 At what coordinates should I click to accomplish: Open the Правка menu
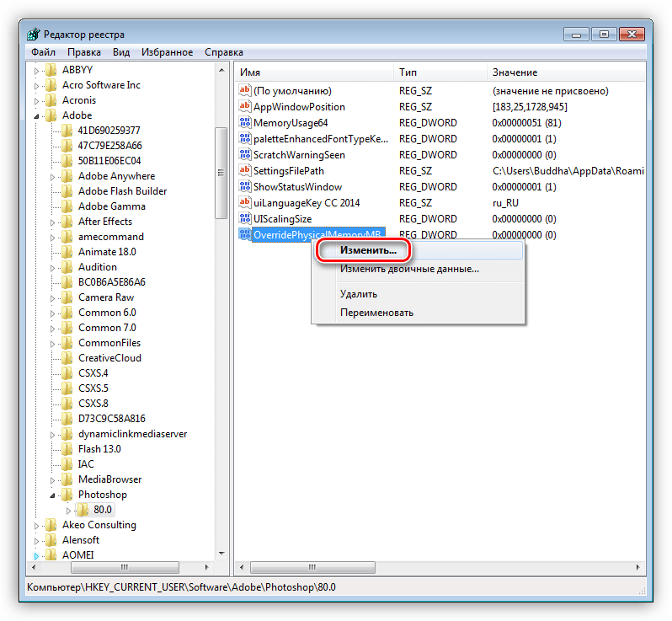[x=84, y=52]
